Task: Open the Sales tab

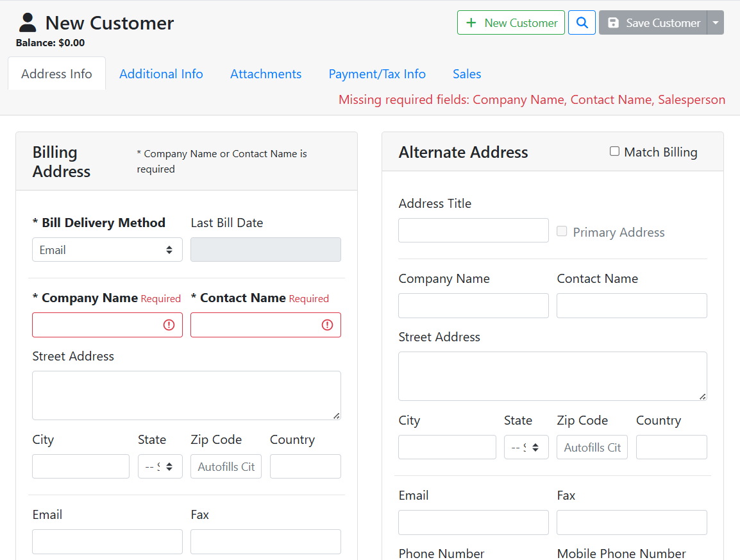Action: pyautogui.click(x=466, y=74)
